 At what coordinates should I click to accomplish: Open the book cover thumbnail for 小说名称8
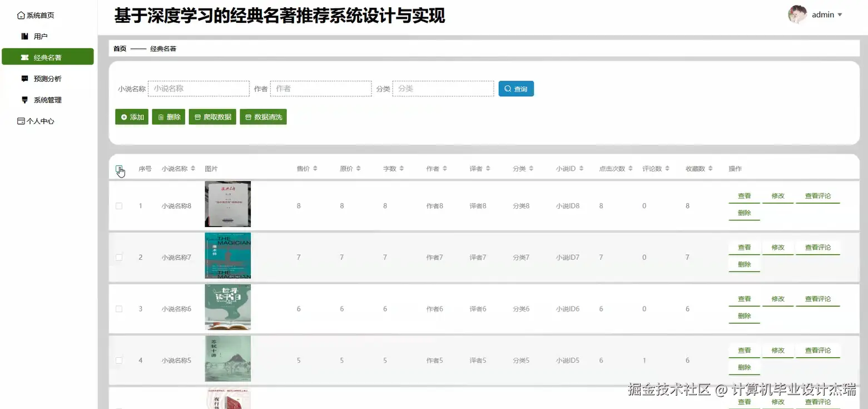(x=227, y=204)
